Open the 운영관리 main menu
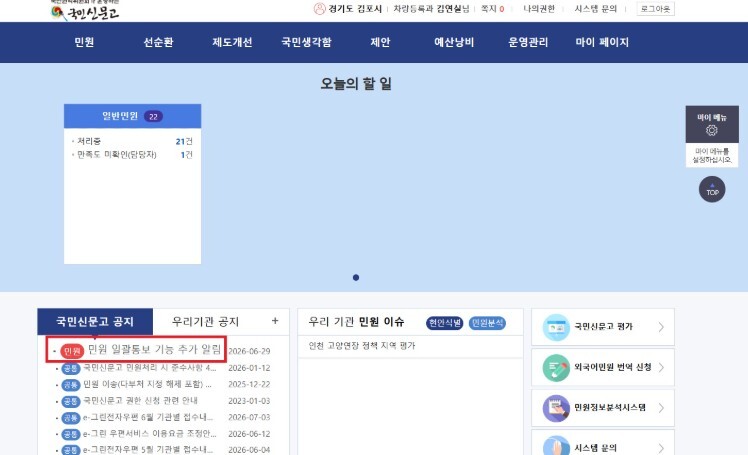 point(528,42)
